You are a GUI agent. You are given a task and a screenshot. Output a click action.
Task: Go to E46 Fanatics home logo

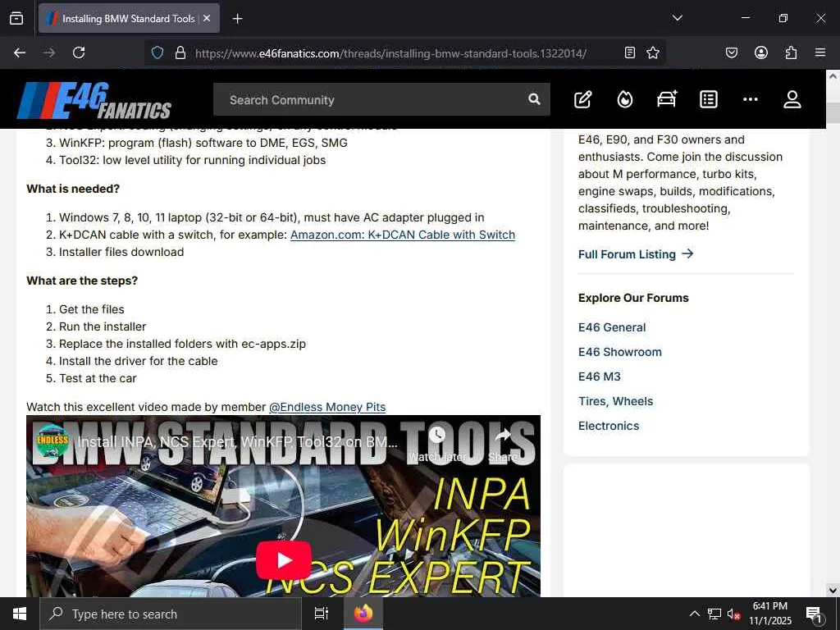[94, 100]
